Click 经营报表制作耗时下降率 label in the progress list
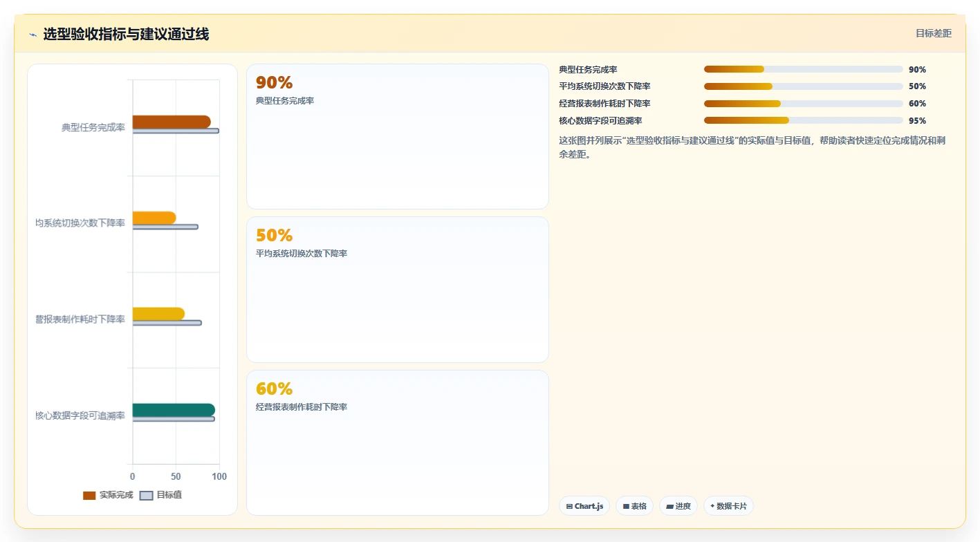This screenshot has width=980, height=542. [x=604, y=104]
